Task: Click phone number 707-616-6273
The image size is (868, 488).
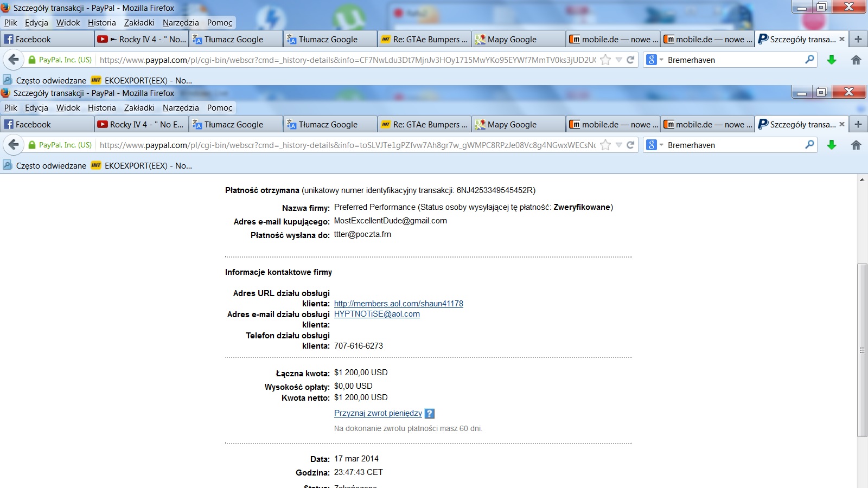Action: [359, 346]
